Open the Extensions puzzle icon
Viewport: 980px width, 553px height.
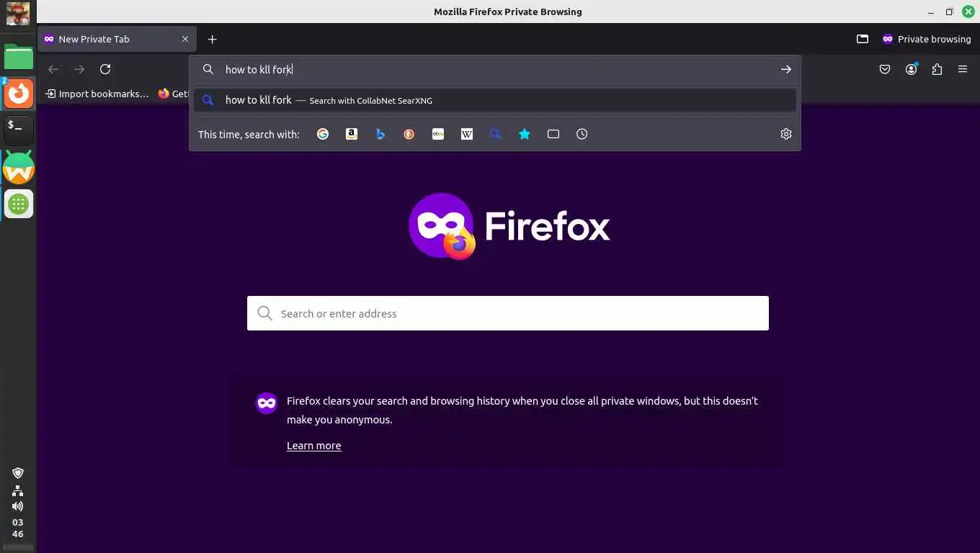(937, 69)
